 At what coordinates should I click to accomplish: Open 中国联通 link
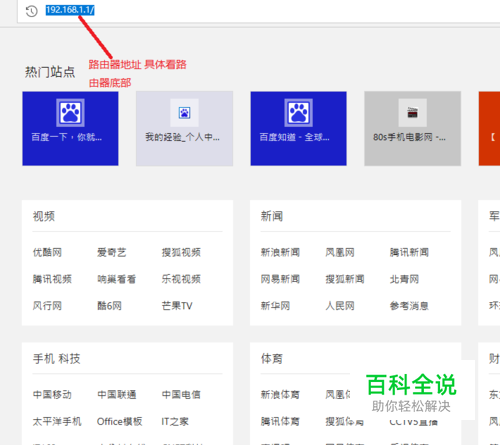(116, 395)
